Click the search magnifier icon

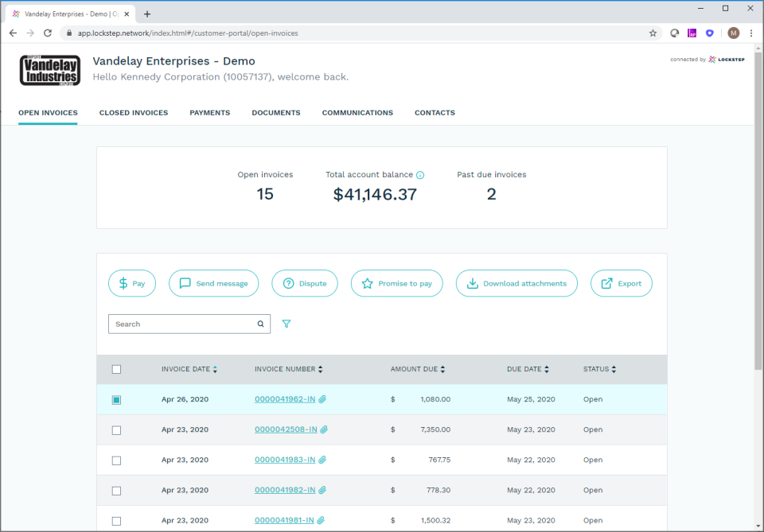point(261,324)
